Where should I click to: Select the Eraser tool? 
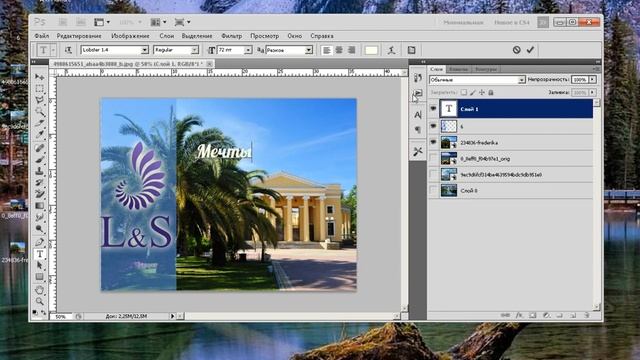pos(40,193)
